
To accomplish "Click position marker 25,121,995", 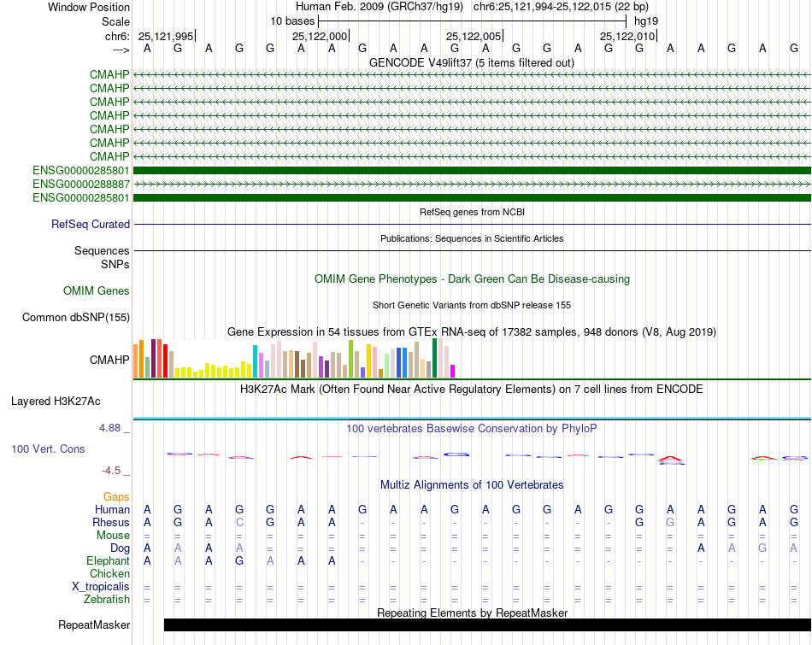I will 166,36.
